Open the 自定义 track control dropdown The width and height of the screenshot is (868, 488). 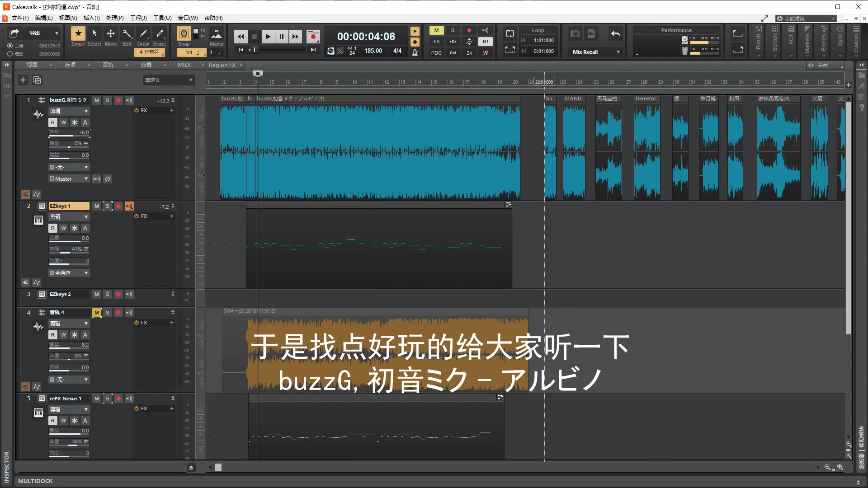point(169,80)
